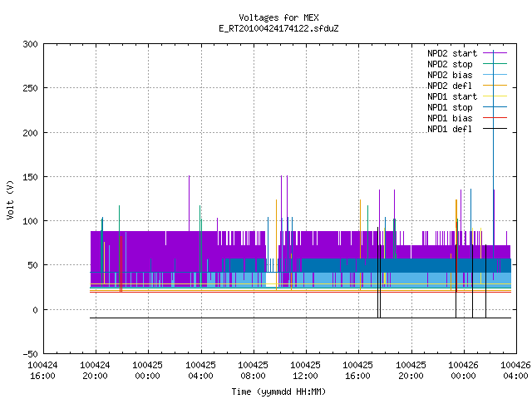Select the filename E_RT20100424174122.sfduZ subtitle
This screenshot has height=399, width=532.
[278, 28]
